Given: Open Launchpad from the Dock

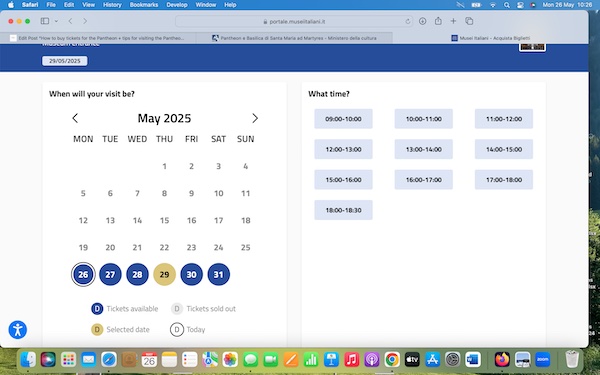Looking at the screenshot, I should (68, 360).
